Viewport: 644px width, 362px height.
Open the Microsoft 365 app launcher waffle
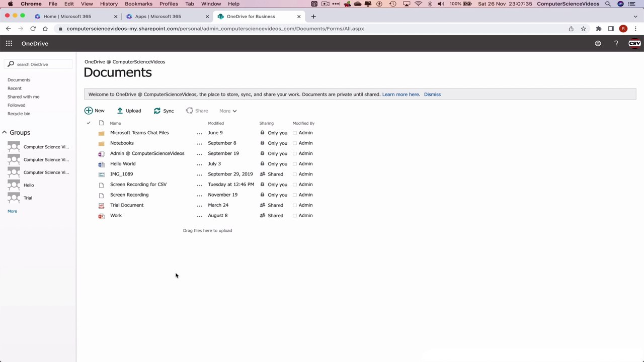9,44
